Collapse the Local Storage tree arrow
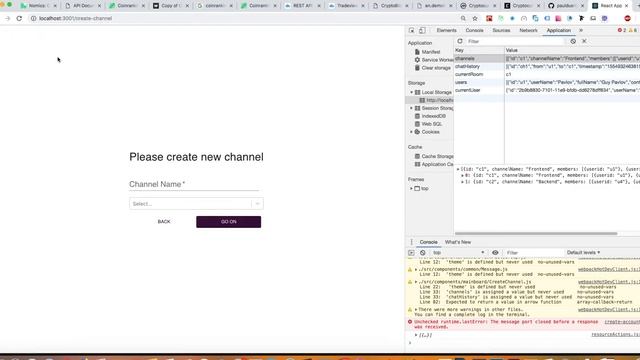This screenshot has height=360, width=640. click(411, 92)
